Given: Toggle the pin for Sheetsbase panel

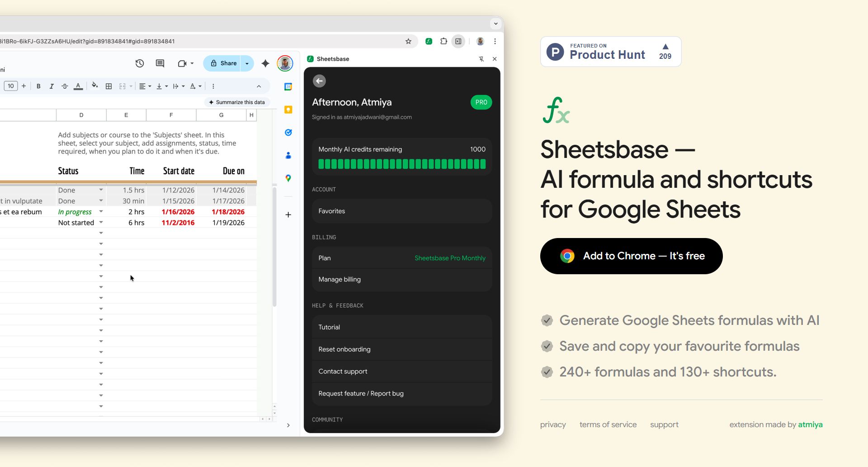Looking at the screenshot, I should tap(481, 59).
